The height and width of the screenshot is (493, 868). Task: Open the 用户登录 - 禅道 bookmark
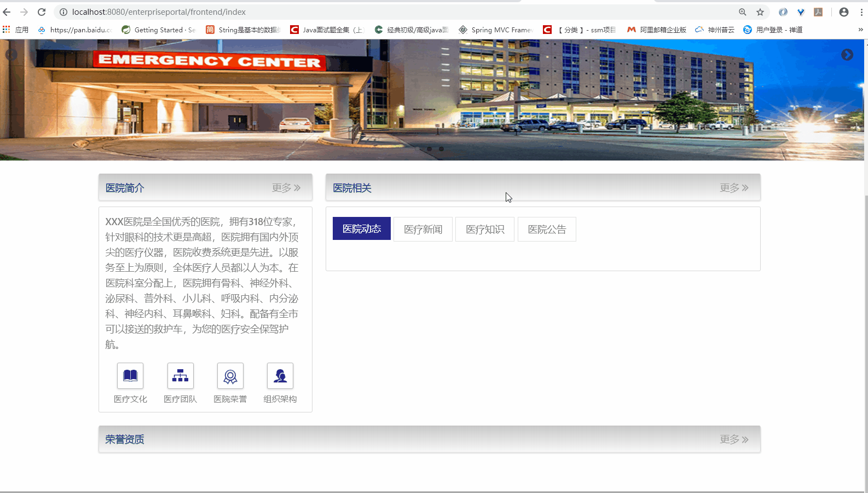(773, 30)
